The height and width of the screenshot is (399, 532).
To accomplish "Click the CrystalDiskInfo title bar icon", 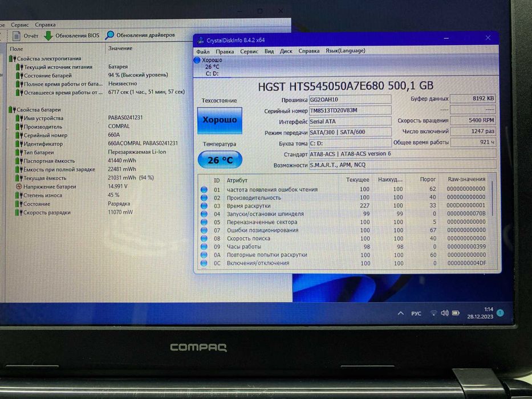I will click(x=201, y=40).
